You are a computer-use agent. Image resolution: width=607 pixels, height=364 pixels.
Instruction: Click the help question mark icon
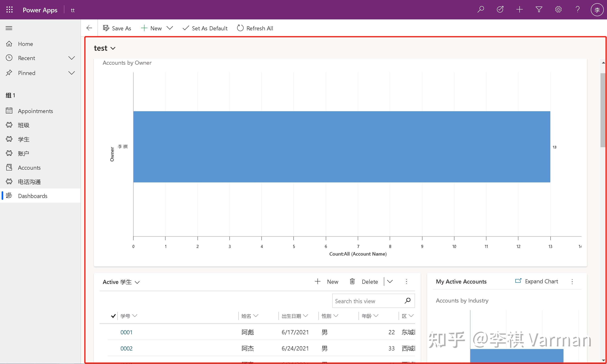[x=577, y=10]
